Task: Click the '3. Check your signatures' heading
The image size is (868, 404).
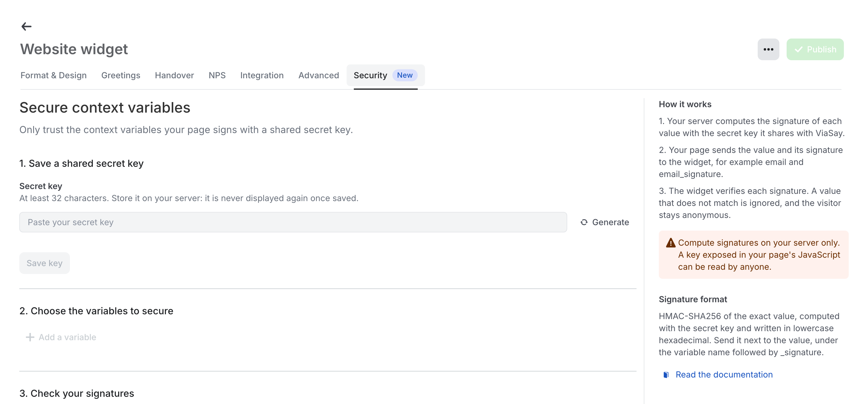Action: tap(77, 393)
